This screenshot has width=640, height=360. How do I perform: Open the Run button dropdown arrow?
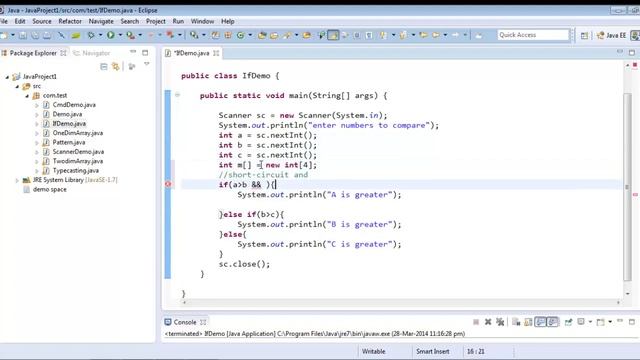pyautogui.click(x=120, y=36)
